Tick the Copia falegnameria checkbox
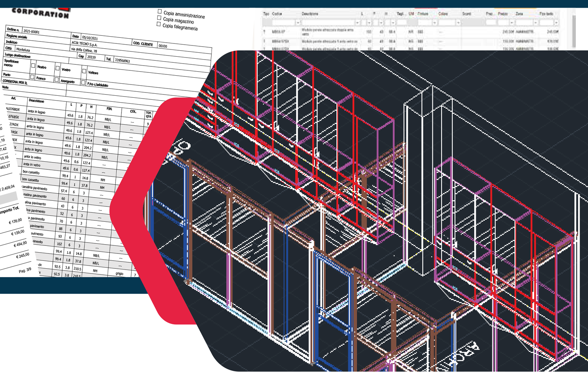588x379 pixels. point(158,25)
